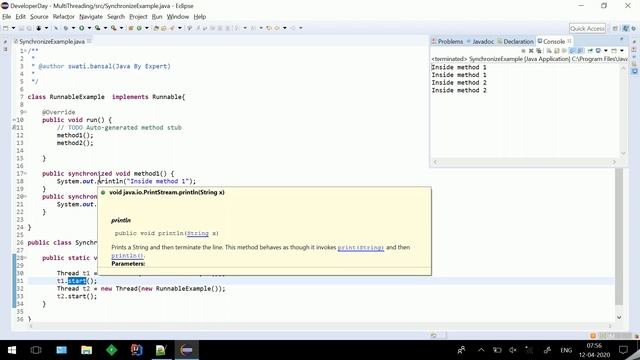
Task: Open the Window menu
Action: click(x=178, y=17)
